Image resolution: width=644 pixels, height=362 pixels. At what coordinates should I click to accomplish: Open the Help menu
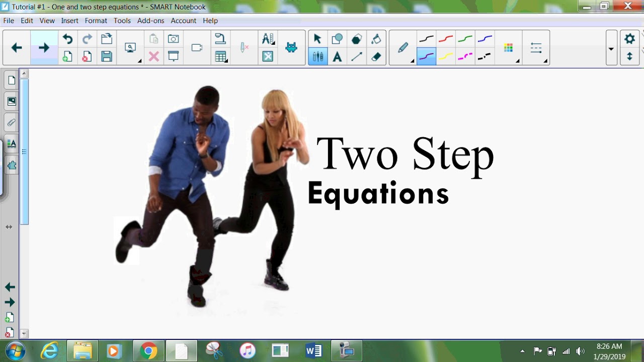point(210,21)
